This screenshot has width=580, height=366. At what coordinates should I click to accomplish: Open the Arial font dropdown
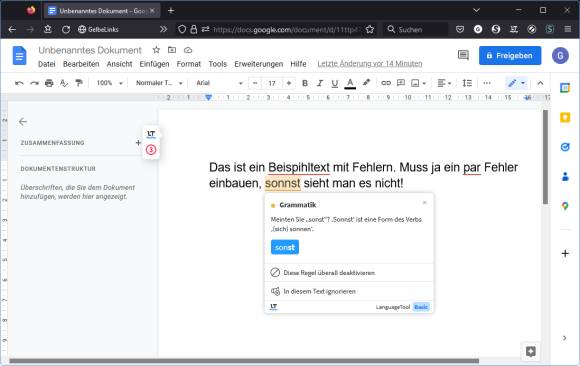[219, 83]
